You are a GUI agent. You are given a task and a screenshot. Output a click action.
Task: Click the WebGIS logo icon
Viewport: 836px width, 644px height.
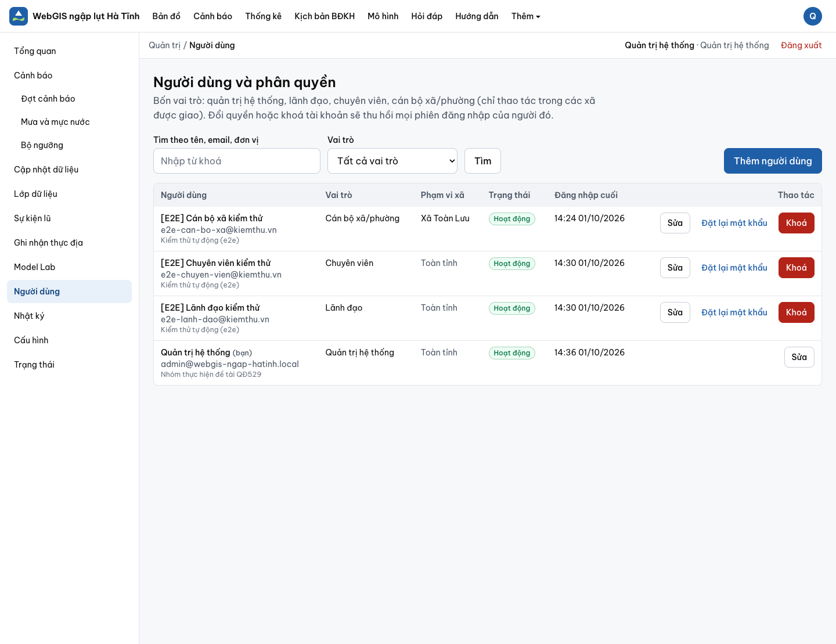click(x=19, y=16)
